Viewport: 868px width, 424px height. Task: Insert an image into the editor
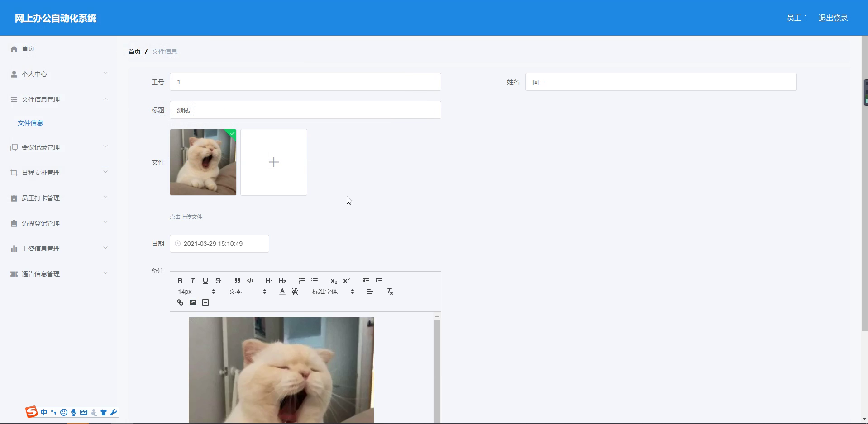[x=192, y=302]
